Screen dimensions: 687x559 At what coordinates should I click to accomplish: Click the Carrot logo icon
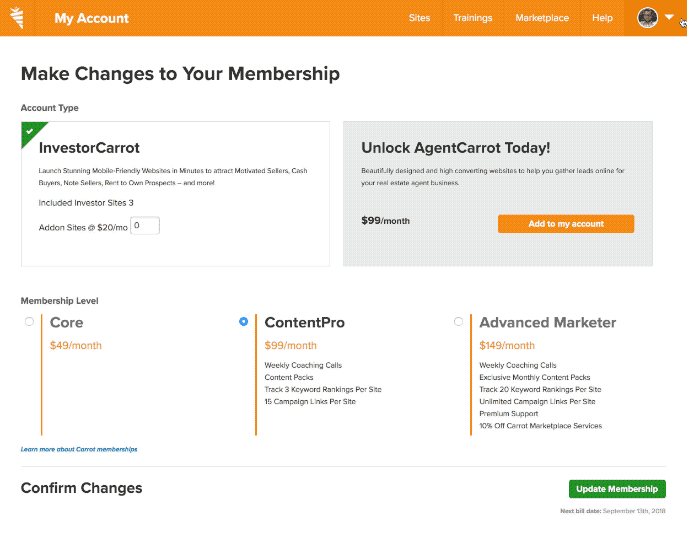(x=17, y=18)
